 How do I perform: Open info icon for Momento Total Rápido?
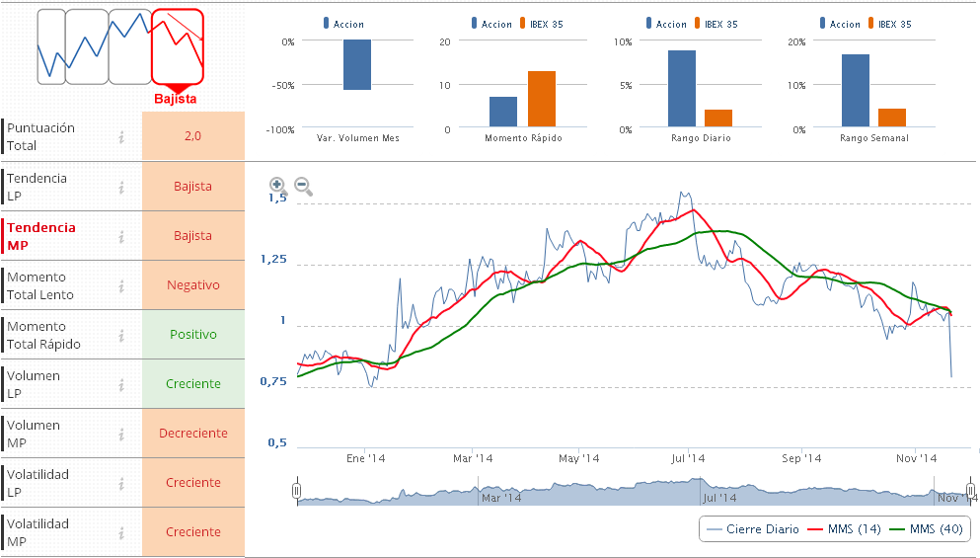coord(120,335)
